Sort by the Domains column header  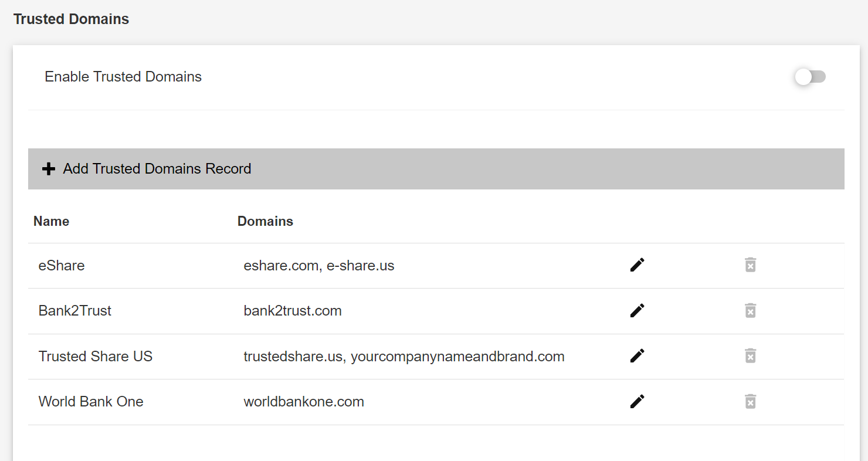tap(265, 221)
